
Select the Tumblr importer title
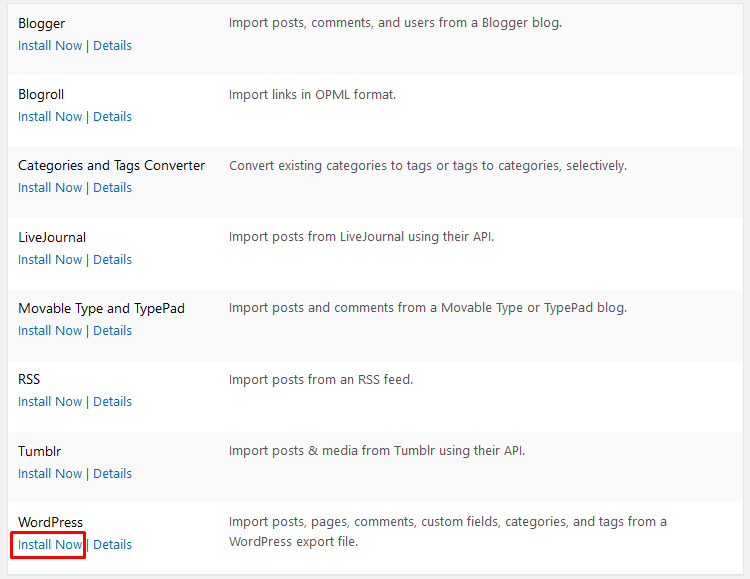[40, 451]
